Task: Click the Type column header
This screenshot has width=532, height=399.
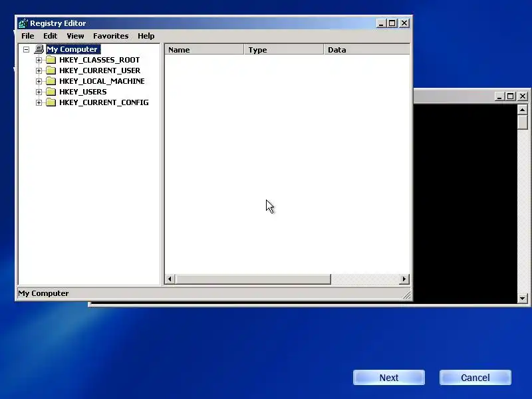Action: [x=284, y=49]
